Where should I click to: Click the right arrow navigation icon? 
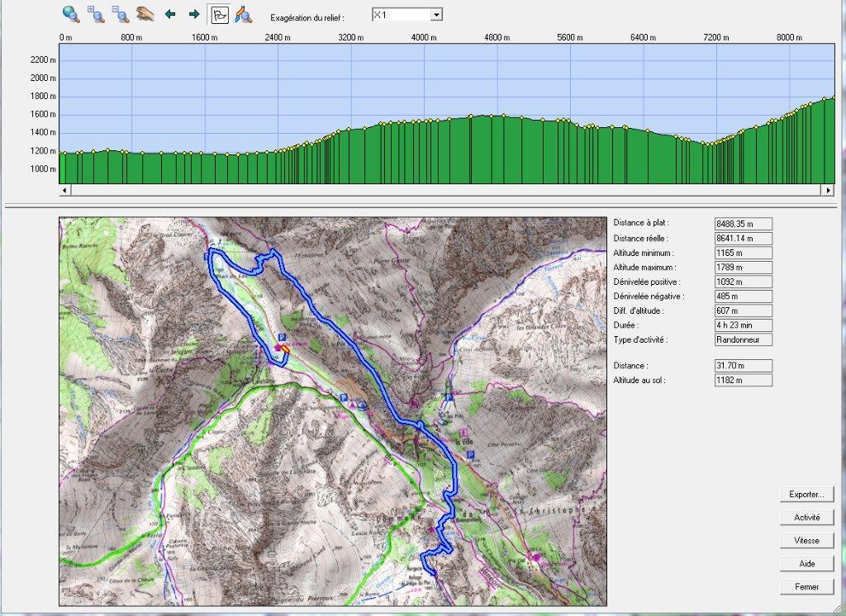[194, 14]
